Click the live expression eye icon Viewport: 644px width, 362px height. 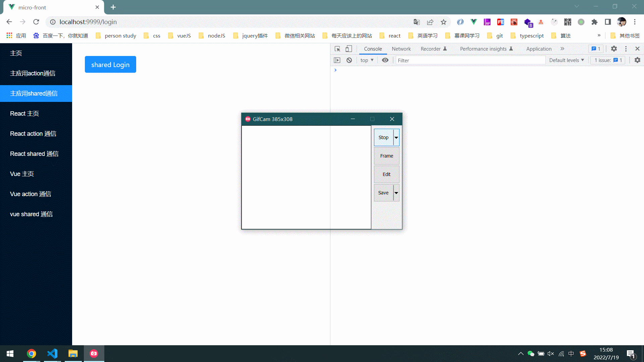click(x=385, y=60)
